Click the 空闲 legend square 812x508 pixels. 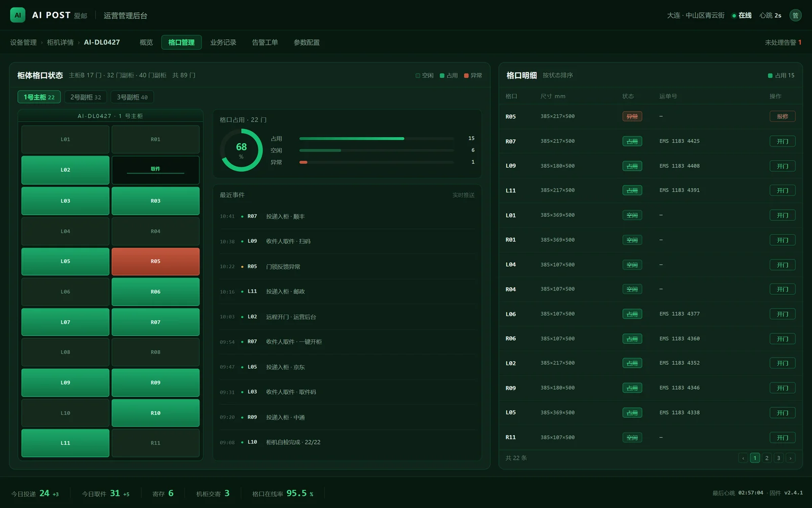418,76
